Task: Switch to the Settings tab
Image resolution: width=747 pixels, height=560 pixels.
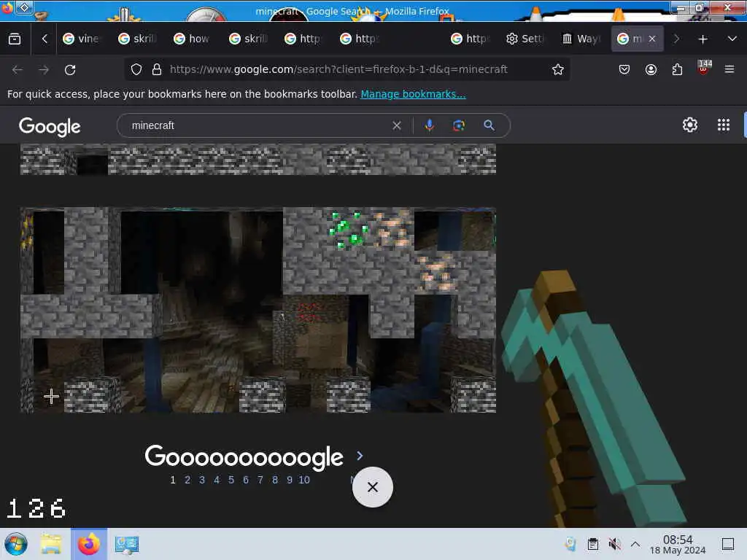Action: [525, 39]
